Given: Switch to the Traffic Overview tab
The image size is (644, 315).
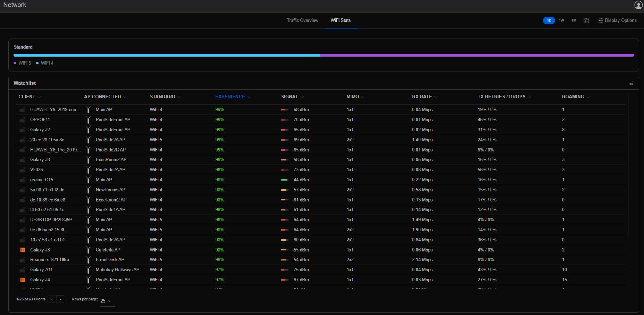Looking at the screenshot, I should 302,20.
